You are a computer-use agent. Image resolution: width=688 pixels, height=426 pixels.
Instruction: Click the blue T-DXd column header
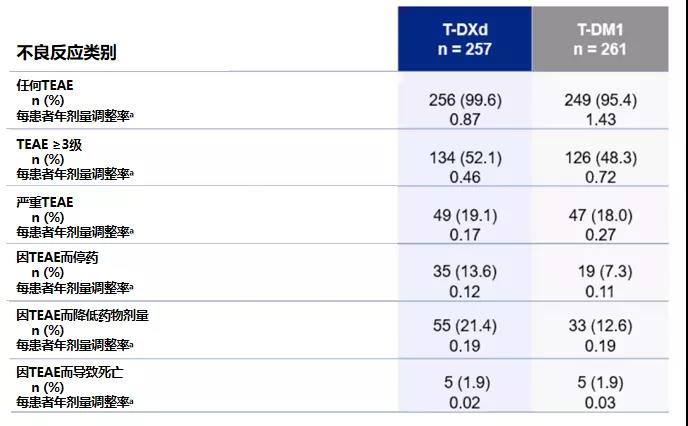pyautogui.click(x=462, y=39)
